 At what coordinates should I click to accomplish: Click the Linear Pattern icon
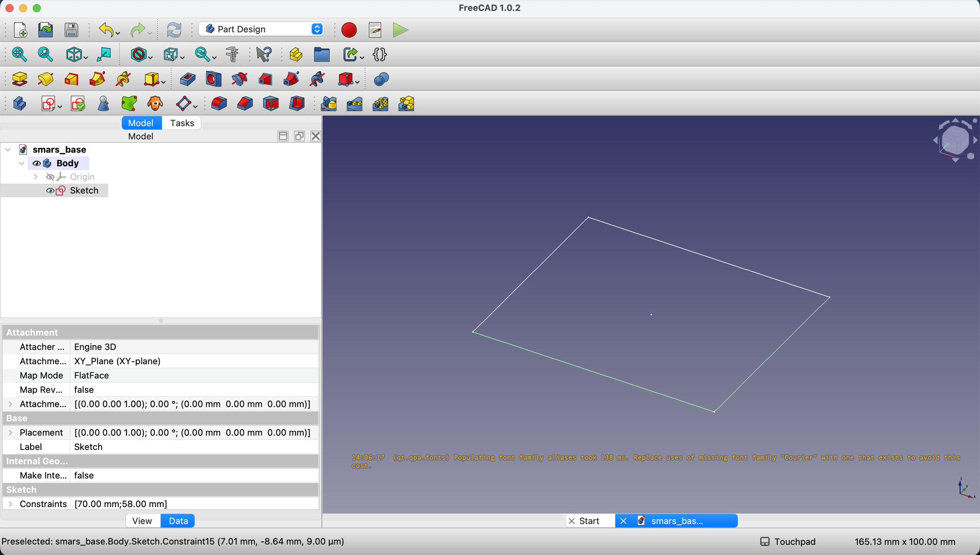tap(355, 104)
